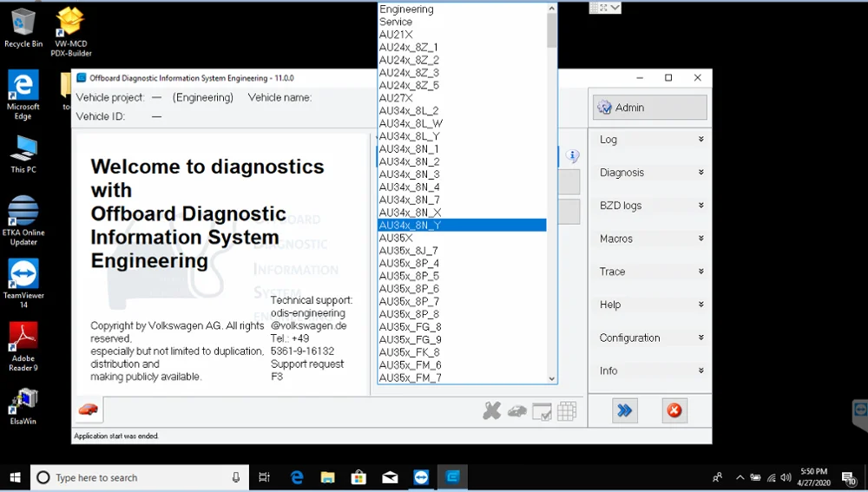Screen dimensions: 868x492
Task: Expand the Log section
Action: 650,140
